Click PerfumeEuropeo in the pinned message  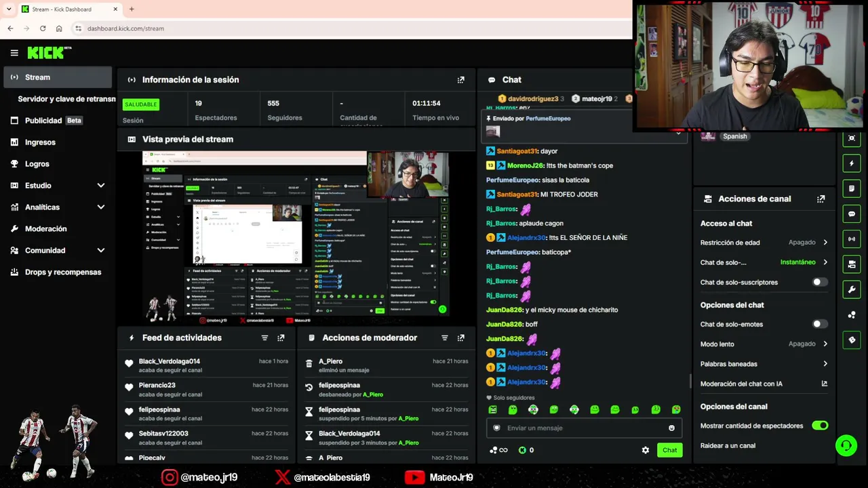[x=548, y=119]
